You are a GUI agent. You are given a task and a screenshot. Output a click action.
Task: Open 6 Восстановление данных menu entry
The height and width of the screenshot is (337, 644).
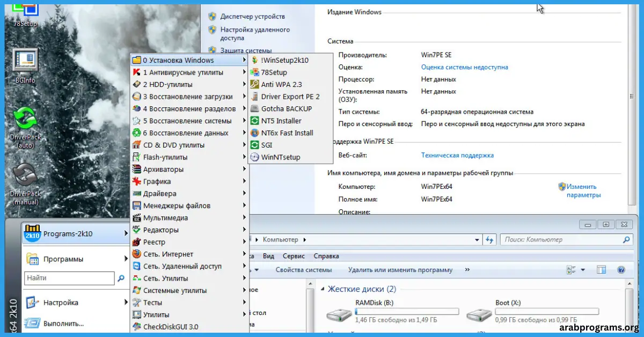click(189, 133)
